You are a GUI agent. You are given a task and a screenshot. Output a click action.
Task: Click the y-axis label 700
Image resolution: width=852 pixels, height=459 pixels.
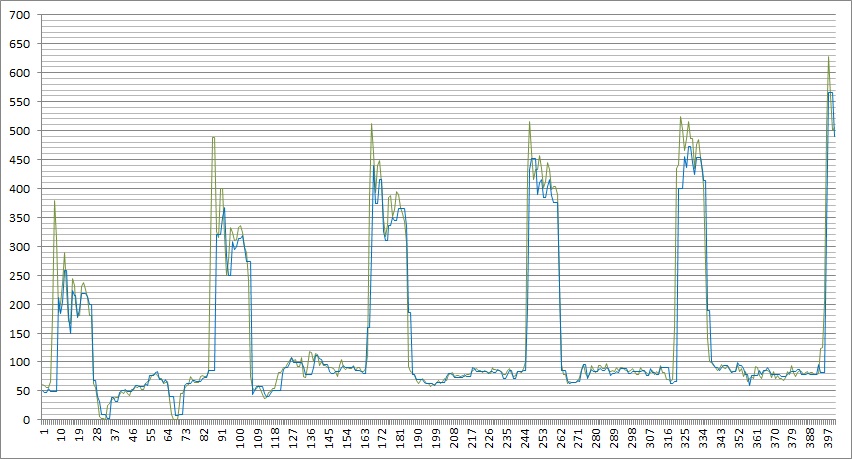20,15
